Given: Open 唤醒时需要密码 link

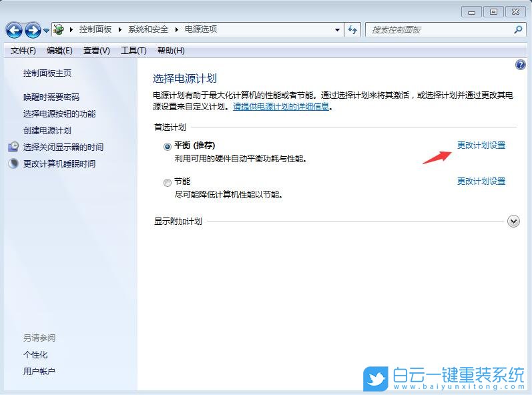Looking at the screenshot, I should pyautogui.click(x=51, y=97).
